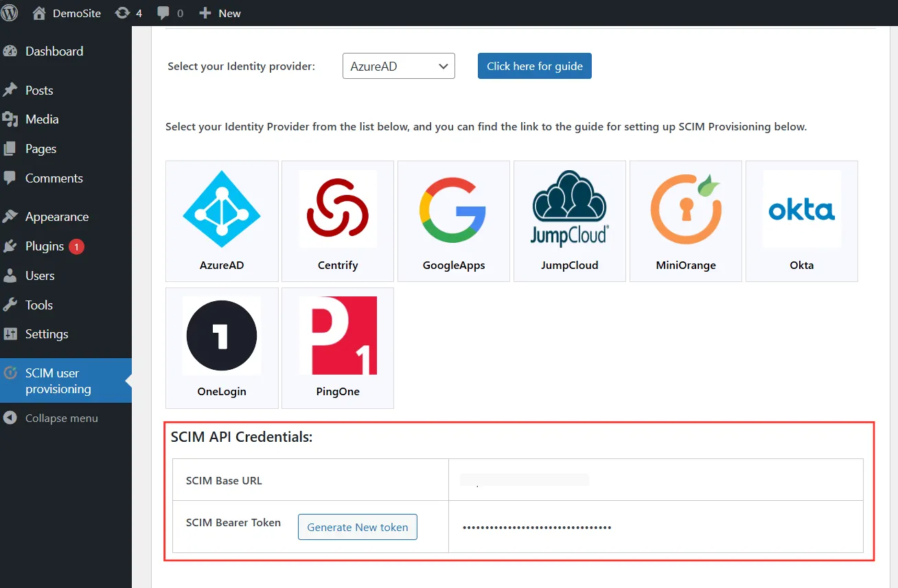Image resolution: width=898 pixels, height=588 pixels.
Task: Open the Identity provider dropdown showing AzureAD
Action: click(x=399, y=67)
